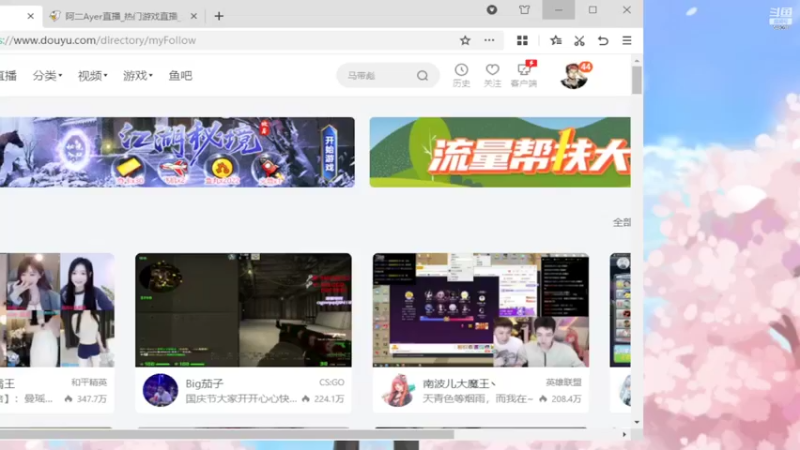
Task: Open the 关注 heart icon
Action: click(x=492, y=75)
